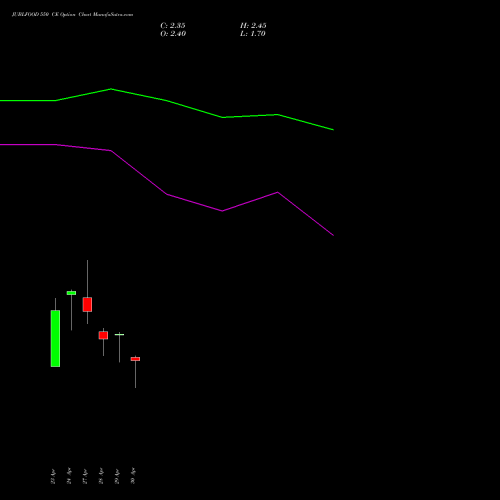
Task: Click the '28 Apr' date label
Action: (x=101, y=476)
